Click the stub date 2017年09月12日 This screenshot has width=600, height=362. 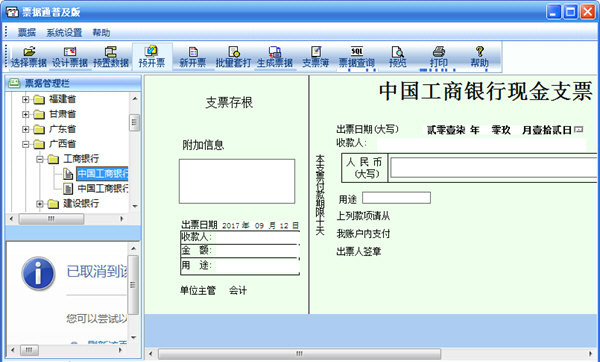[x=260, y=225]
